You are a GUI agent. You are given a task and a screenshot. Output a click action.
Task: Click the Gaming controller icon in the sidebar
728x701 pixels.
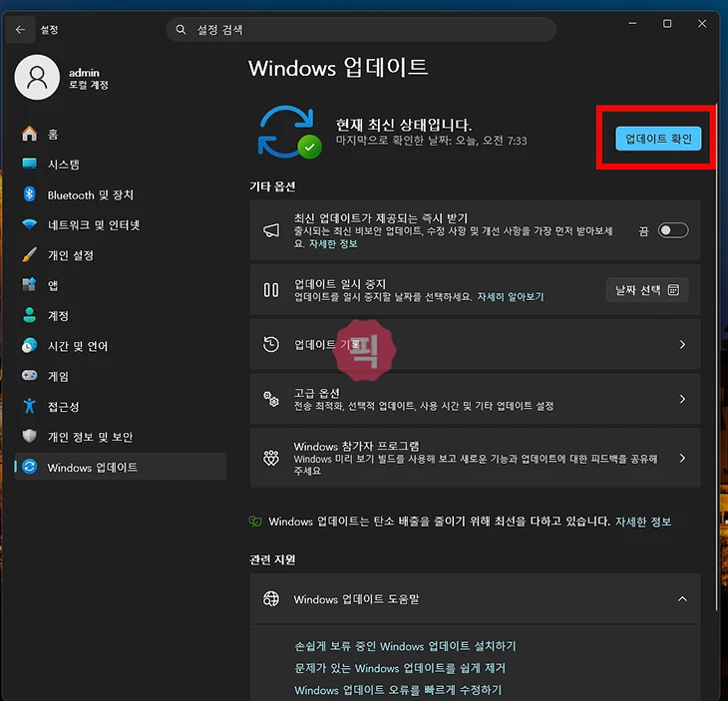point(29,375)
